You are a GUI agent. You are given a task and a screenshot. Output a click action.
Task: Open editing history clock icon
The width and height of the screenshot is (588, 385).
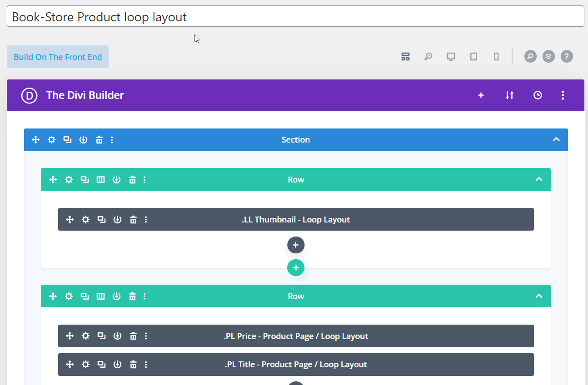click(x=538, y=95)
